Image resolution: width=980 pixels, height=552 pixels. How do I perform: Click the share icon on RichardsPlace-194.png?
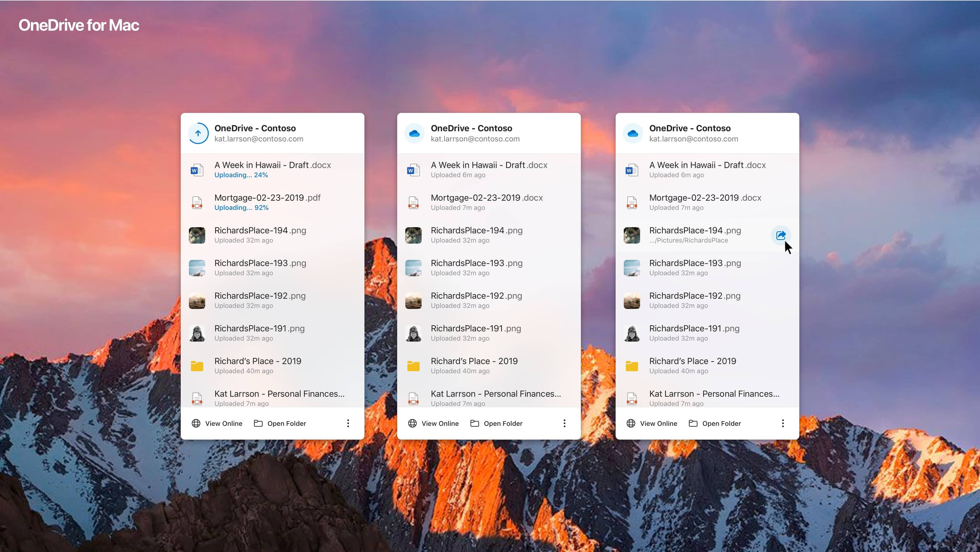(780, 235)
